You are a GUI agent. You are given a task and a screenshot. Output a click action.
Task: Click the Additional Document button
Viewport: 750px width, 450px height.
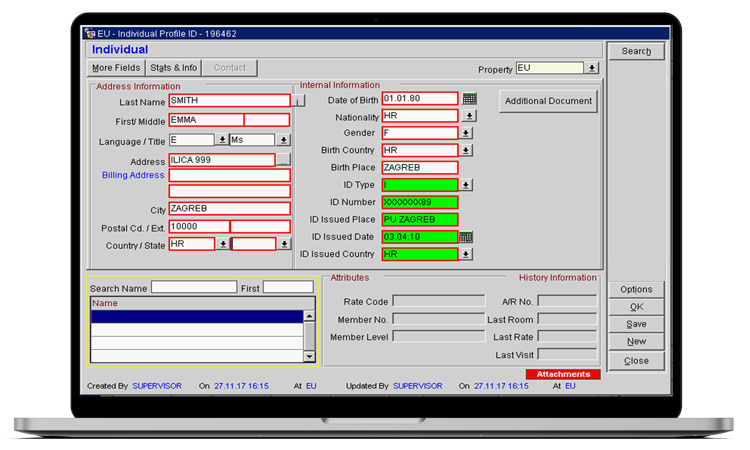(x=548, y=101)
